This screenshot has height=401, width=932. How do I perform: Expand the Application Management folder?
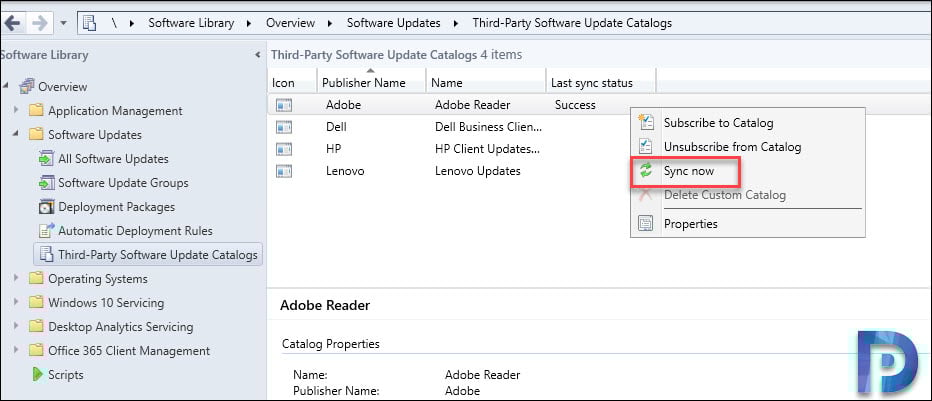click(x=16, y=110)
